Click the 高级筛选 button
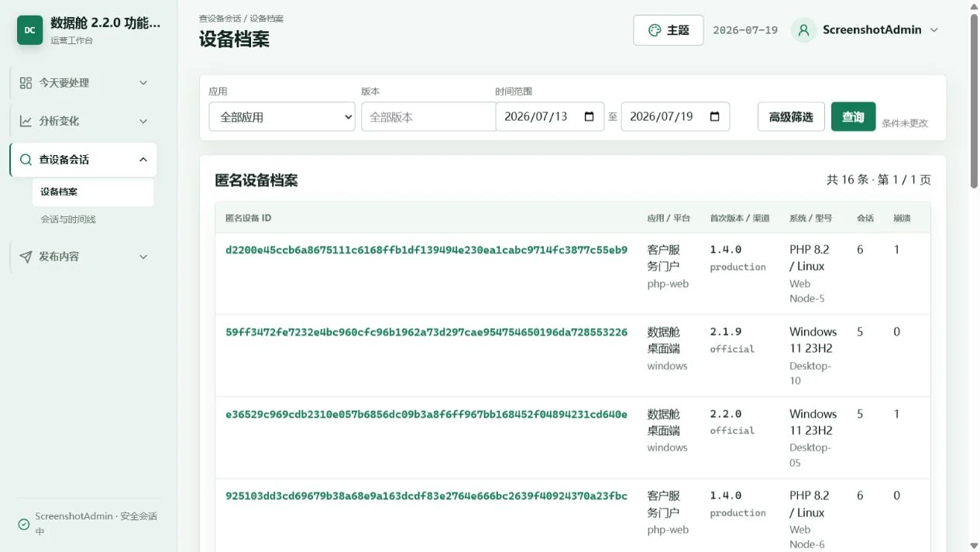 pyautogui.click(x=791, y=116)
